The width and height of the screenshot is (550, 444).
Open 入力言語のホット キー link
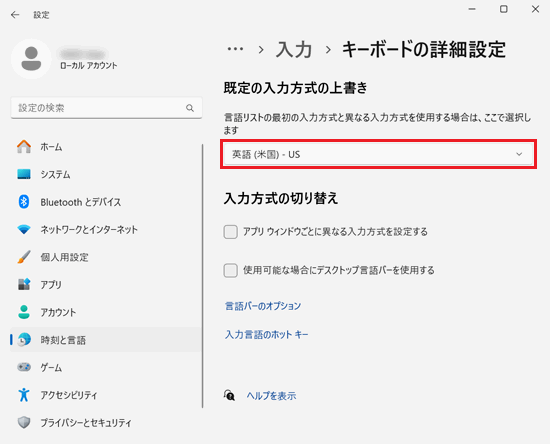pos(267,334)
